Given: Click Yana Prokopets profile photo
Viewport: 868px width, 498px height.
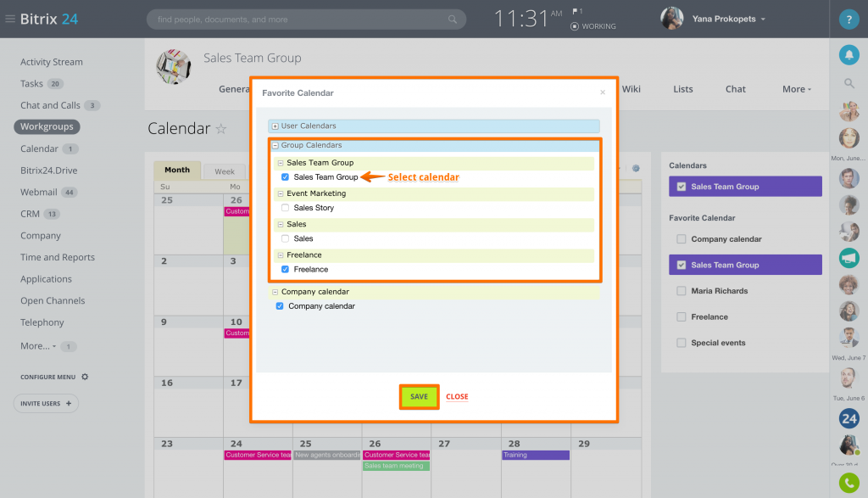Looking at the screenshot, I should click(x=671, y=19).
